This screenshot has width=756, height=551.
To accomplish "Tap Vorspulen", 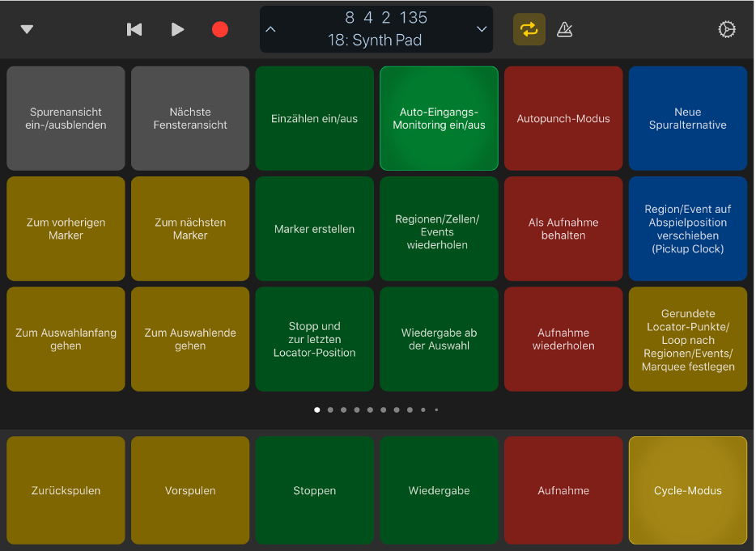I will [190, 490].
